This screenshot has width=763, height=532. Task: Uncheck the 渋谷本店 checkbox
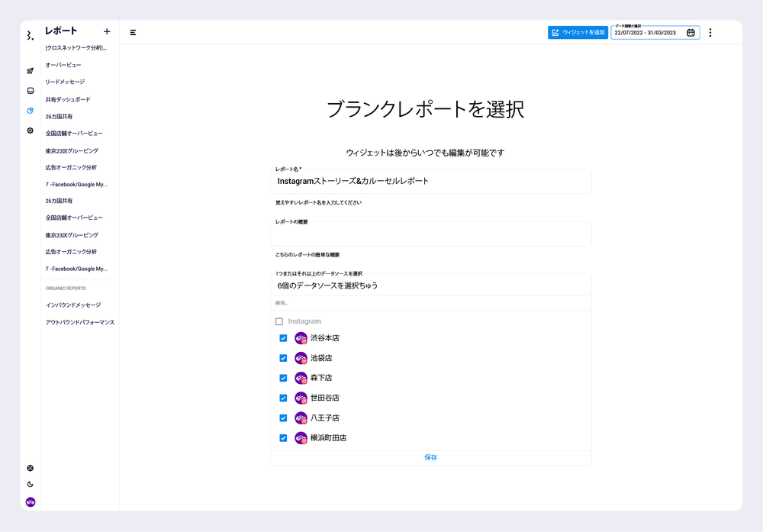tap(283, 338)
